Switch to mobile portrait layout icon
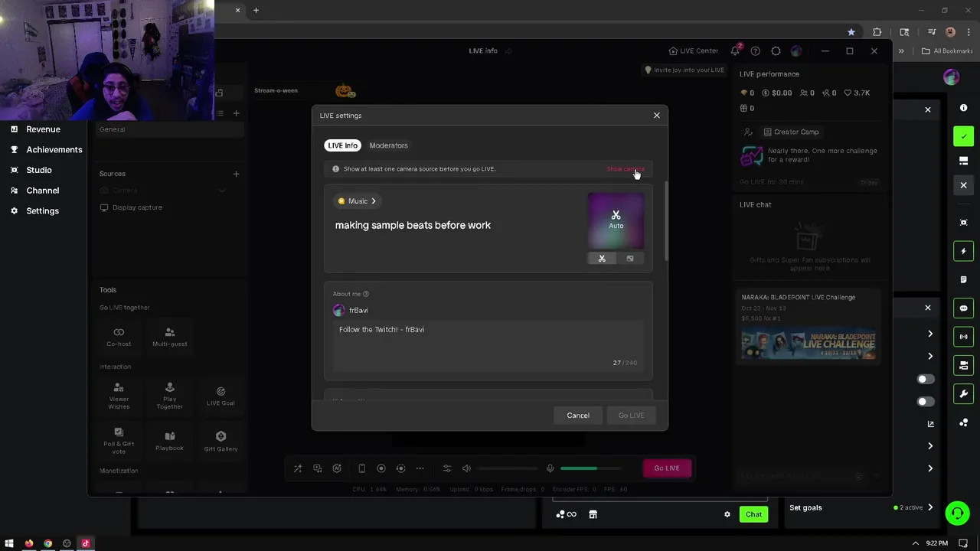980x551 pixels. click(x=361, y=468)
